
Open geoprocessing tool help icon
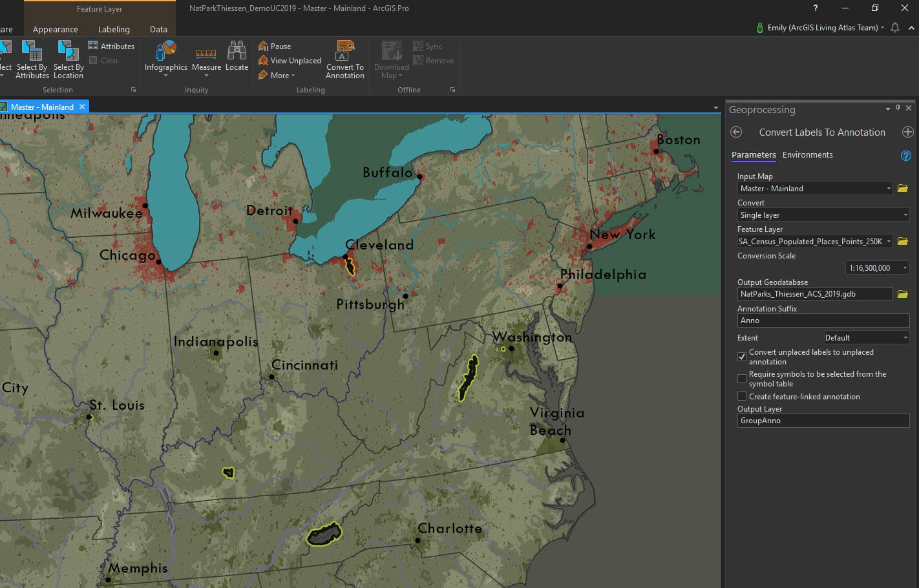tap(905, 156)
